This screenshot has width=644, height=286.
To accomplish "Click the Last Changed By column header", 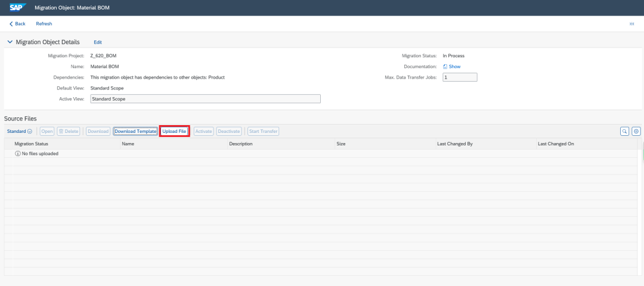I will point(485,144).
